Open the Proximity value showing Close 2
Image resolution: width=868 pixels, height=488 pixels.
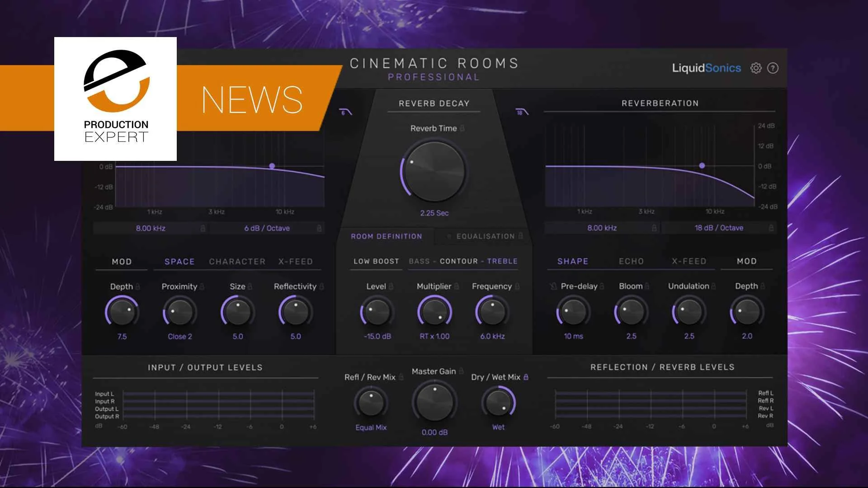179,336
